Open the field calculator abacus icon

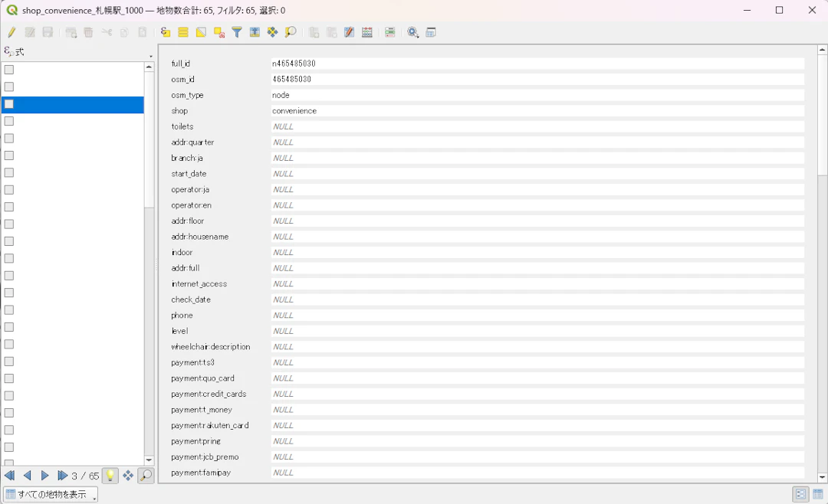pos(367,32)
